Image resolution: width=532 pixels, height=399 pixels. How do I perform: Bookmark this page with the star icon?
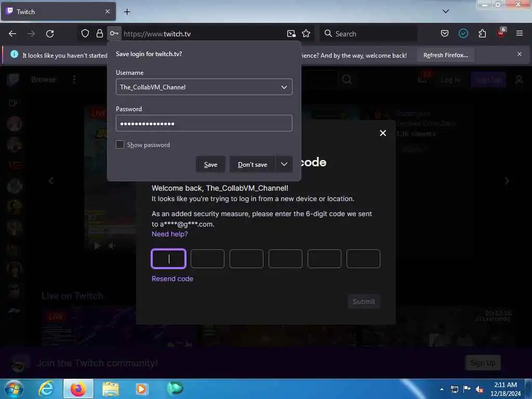tap(306, 33)
